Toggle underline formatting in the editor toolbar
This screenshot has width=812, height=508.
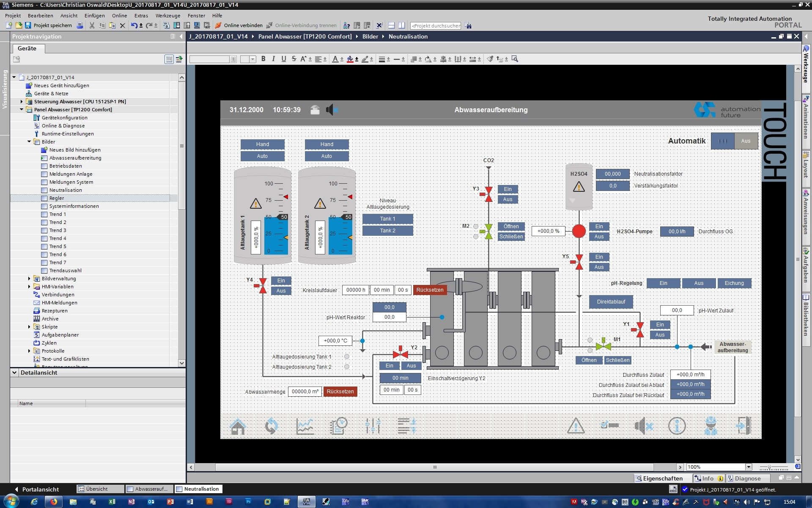(283, 59)
